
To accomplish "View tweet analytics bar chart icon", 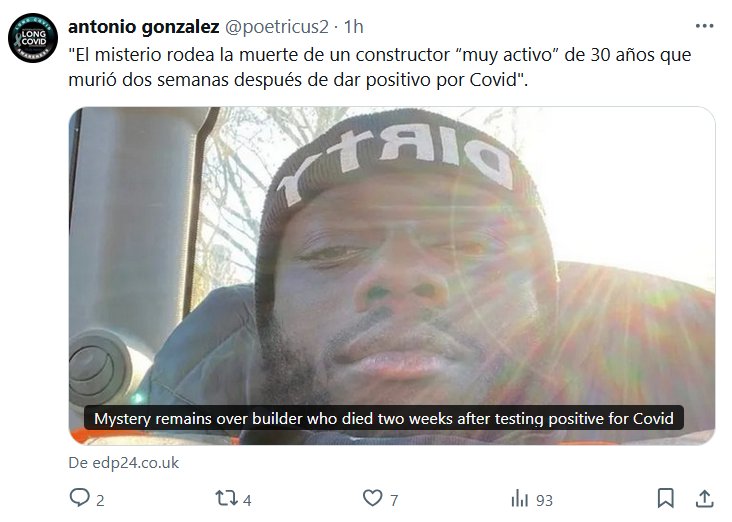I will [x=520, y=498].
